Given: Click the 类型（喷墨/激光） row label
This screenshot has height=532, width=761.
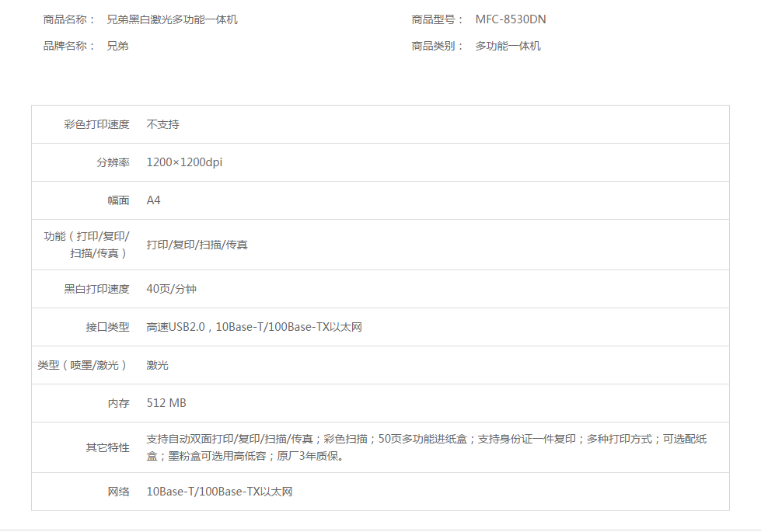Looking at the screenshot, I should [83, 365].
